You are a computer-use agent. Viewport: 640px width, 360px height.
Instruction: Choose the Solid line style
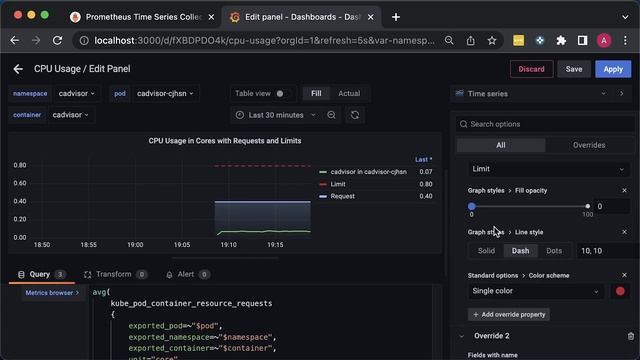pyautogui.click(x=486, y=251)
